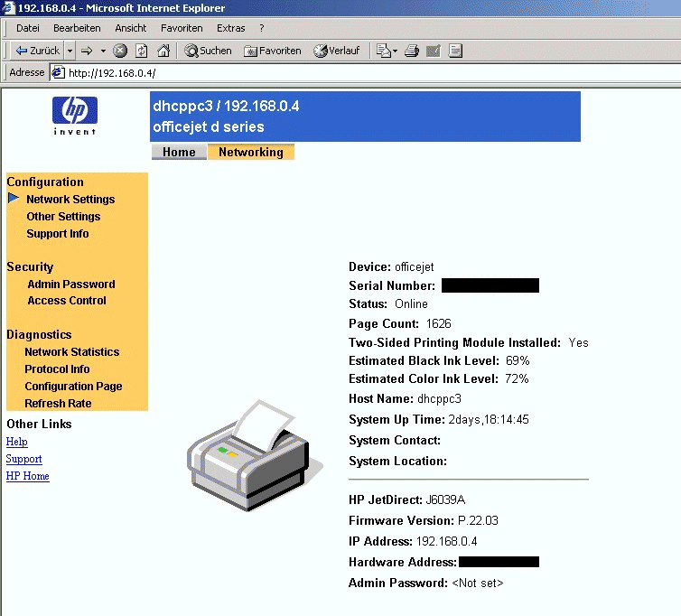Open Support Info
This screenshot has width=681, height=616.
coord(58,234)
